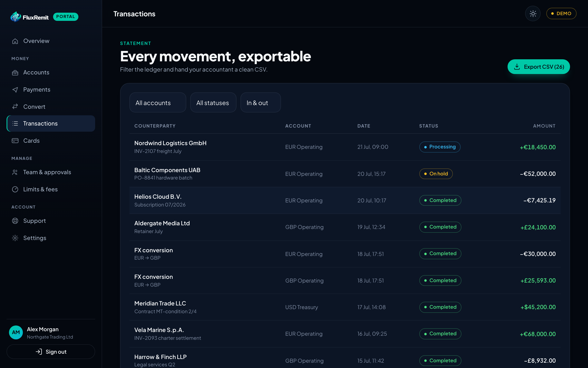Click the sign out arrow icon

click(x=39, y=352)
